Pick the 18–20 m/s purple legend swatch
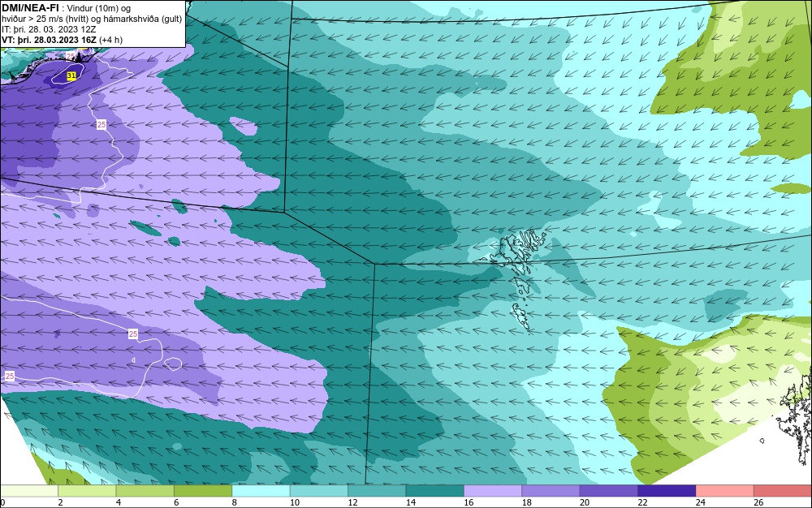 551,491
